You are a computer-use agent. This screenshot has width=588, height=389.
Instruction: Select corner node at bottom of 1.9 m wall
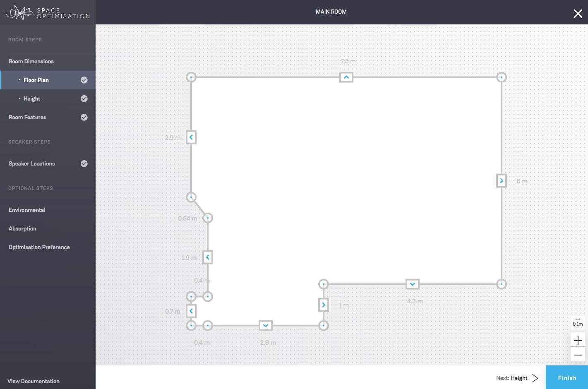tap(208, 296)
